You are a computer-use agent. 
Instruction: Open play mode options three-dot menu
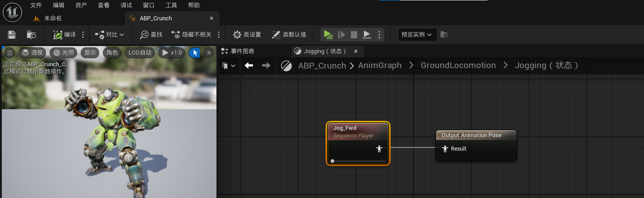pos(379,35)
